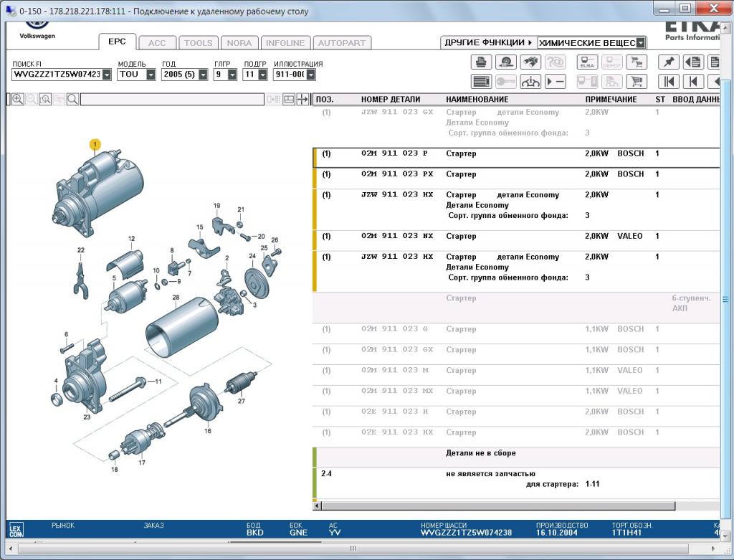The height and width of the screenshot is (560, 734).
Task: Click the НАИМЕНОВАНИЕ column header
Action: 477,99
